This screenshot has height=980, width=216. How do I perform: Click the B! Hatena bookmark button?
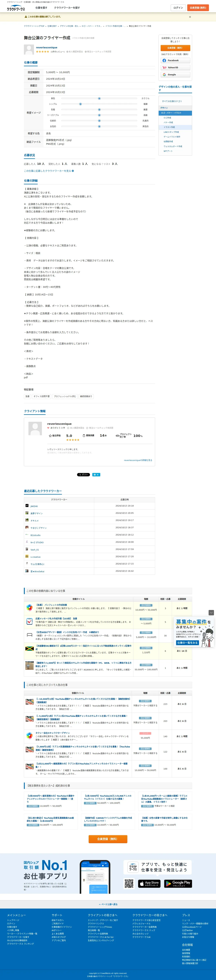tap(96, 475)
